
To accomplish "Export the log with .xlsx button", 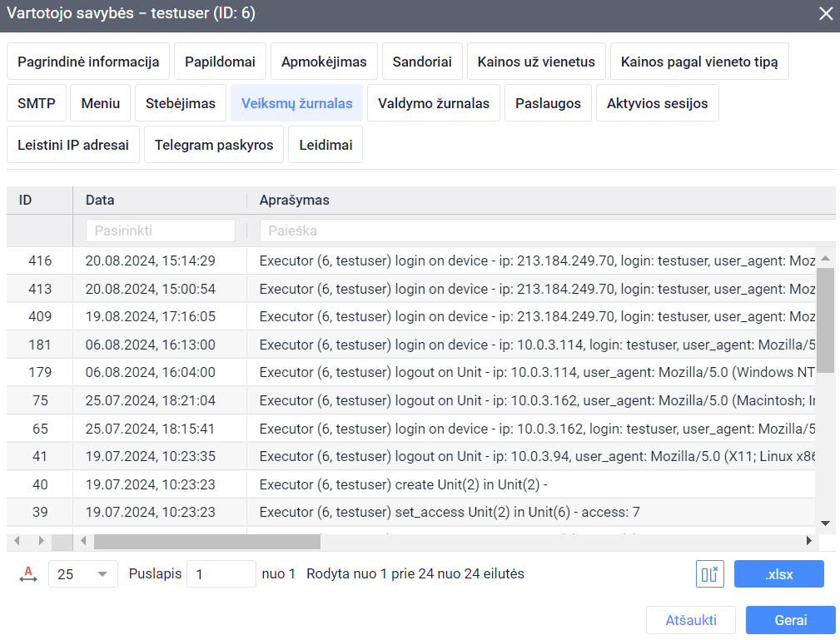I will pos(778,574).
